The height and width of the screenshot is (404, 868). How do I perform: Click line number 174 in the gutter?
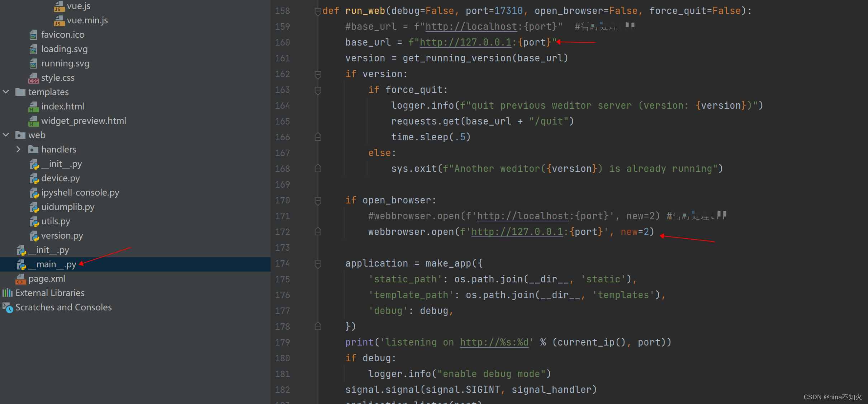[x=282, y=263]
